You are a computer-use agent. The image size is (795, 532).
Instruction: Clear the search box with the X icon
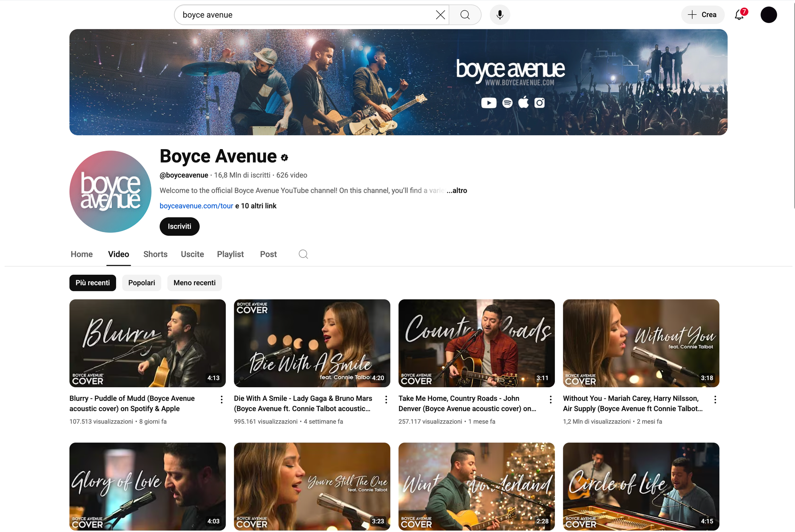[440, 15]
